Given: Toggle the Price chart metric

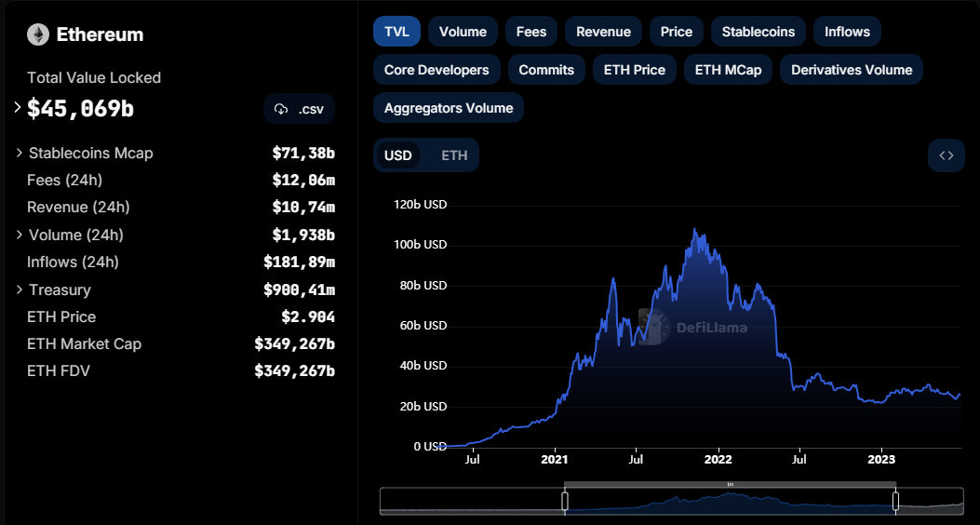Looking at the screenshot, I should point(677,32).
